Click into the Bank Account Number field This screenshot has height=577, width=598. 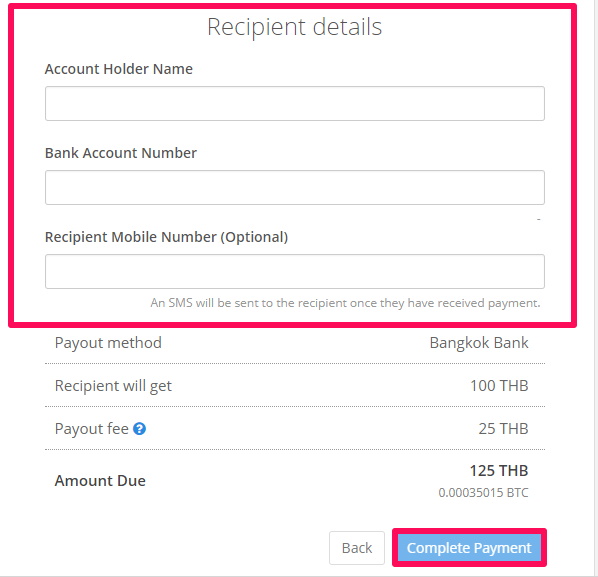point(295,187)
